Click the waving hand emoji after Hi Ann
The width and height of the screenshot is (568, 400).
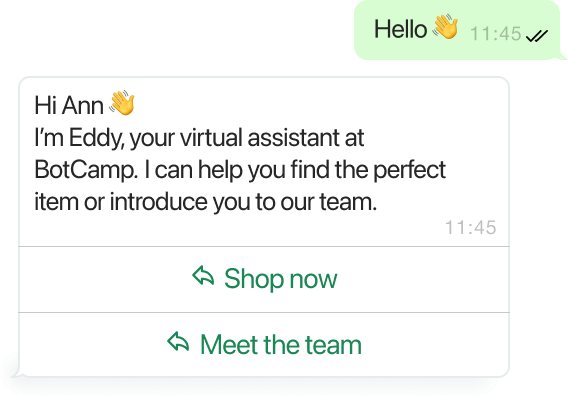[122, 103]
